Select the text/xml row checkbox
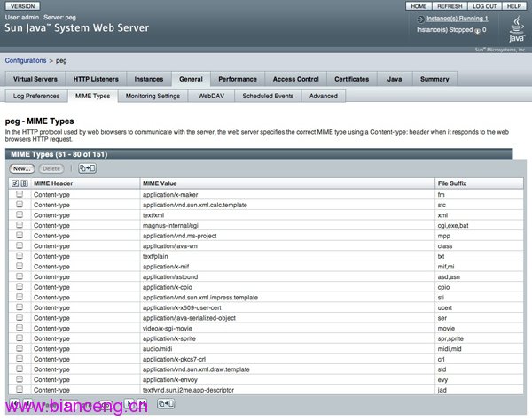 pos(20,214)
